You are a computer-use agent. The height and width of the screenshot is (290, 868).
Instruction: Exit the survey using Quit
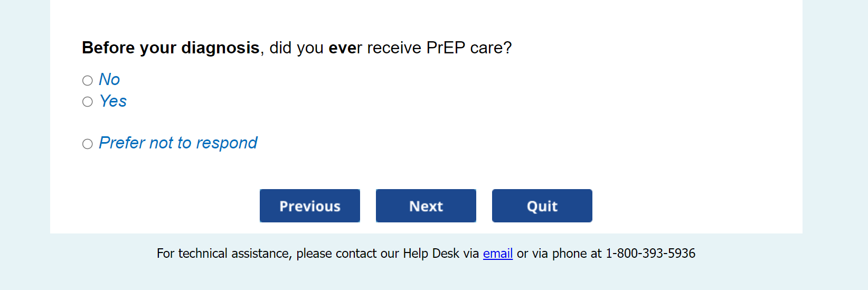(x=542, y=206)
